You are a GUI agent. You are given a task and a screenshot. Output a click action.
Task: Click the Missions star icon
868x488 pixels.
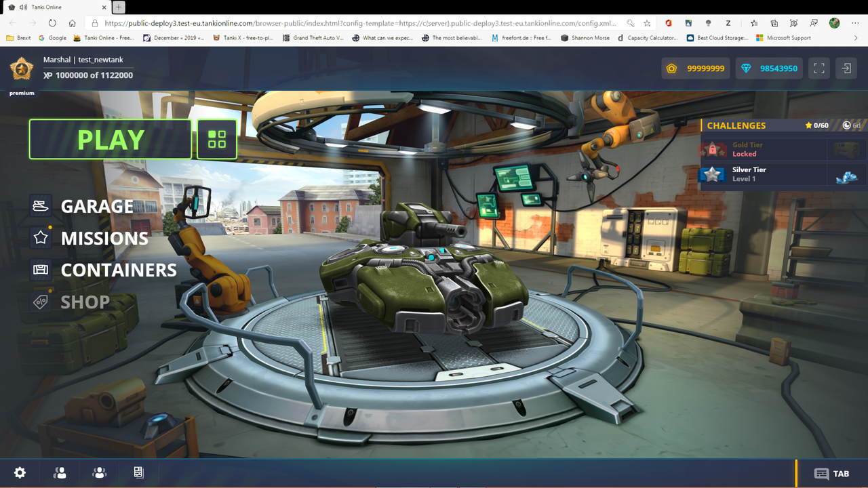(41, 237)
